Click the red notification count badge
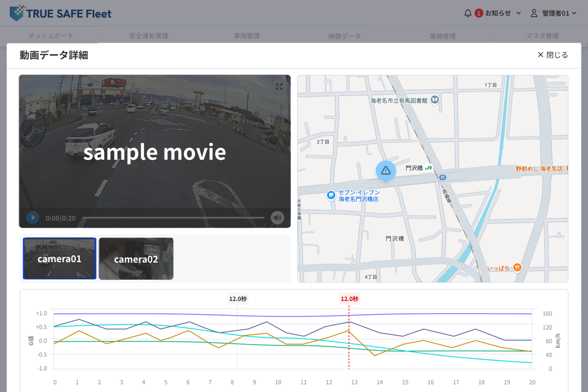 479,13
